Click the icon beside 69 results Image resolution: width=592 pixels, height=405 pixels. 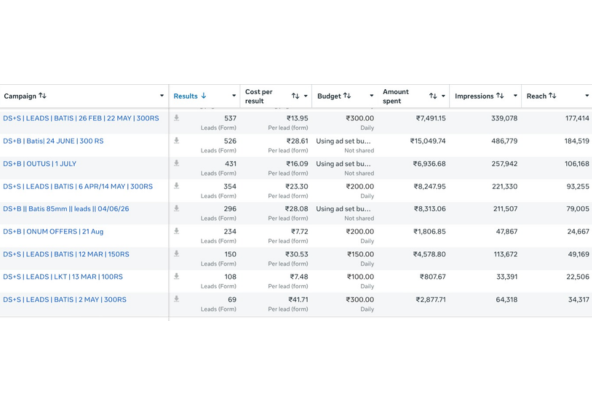tap(176, 299)
